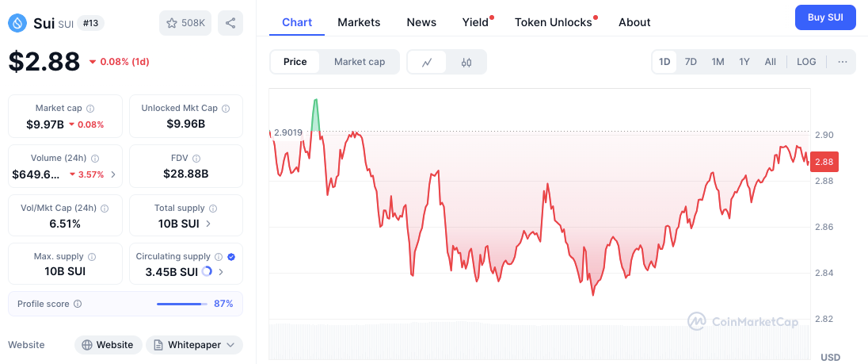Expand Volume (24h) details chevron
Viewport: 868px width, 364px height.
tap(112, 174)
